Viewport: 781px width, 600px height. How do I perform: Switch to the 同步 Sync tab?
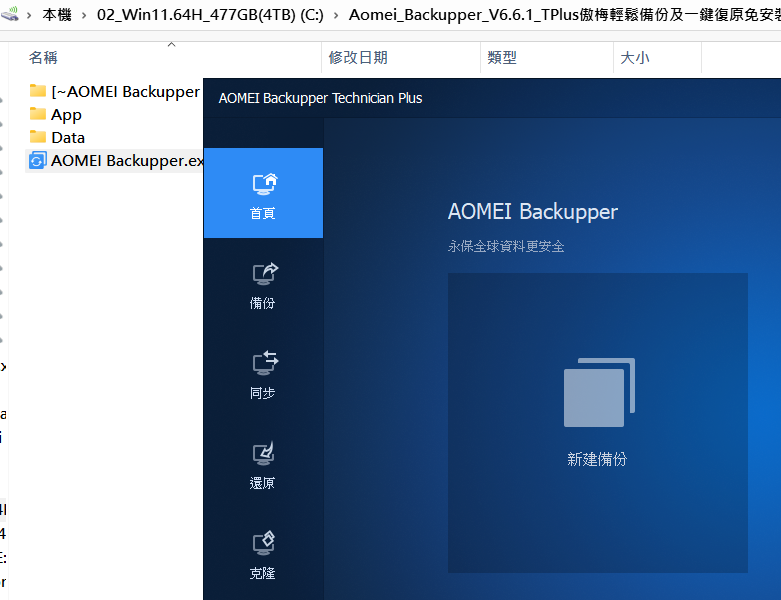(x=263, y=375)
